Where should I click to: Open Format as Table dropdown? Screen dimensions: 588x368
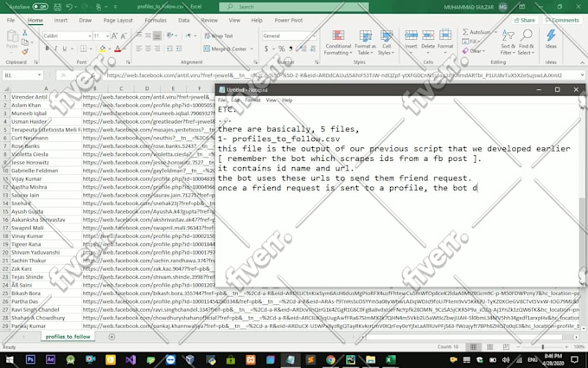[365, 42]
